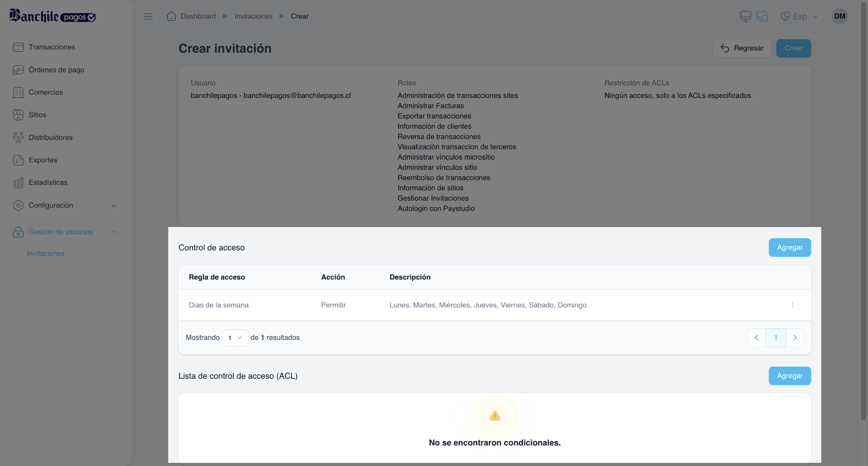Click the Días de la semana cell
Viewport: 868px width, 466px height.
(219, 305)
